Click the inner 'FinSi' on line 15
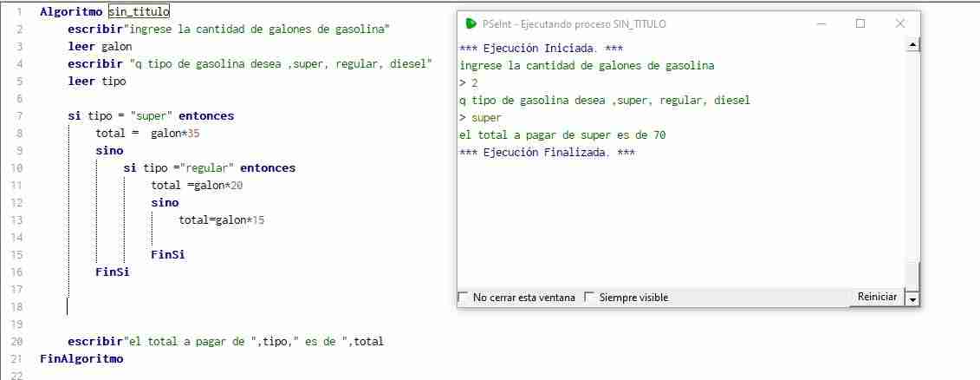Image resolution: width=980 pixels, height=380 pixels. tap(167, 255)
